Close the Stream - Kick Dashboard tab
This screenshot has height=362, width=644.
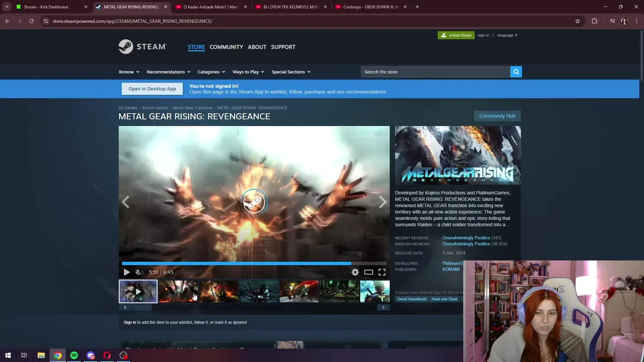pos(86,7)
